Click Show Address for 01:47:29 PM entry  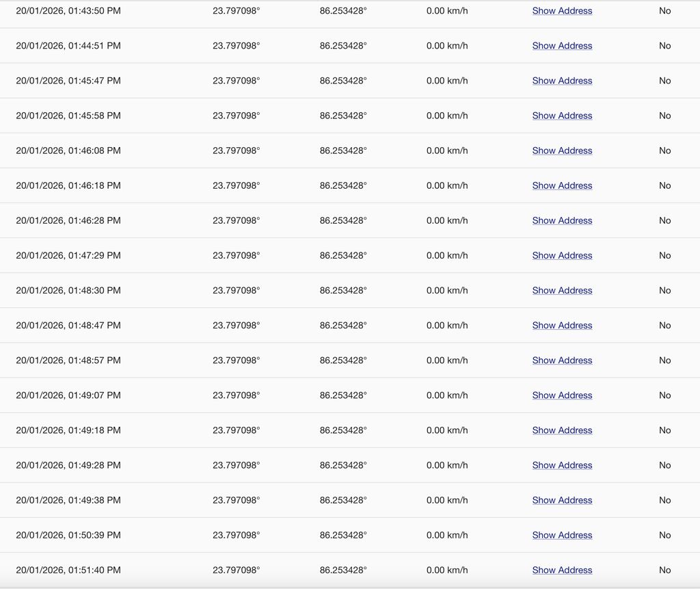point(562,255)
